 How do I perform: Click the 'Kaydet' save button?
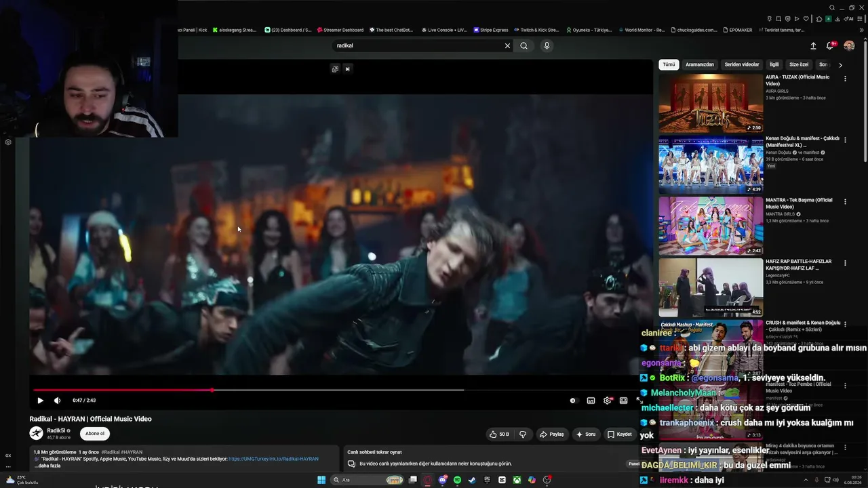620,434
